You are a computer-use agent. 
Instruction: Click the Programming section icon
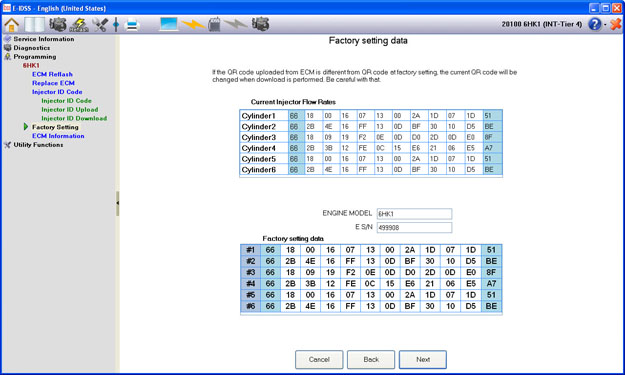click(7, 57)
